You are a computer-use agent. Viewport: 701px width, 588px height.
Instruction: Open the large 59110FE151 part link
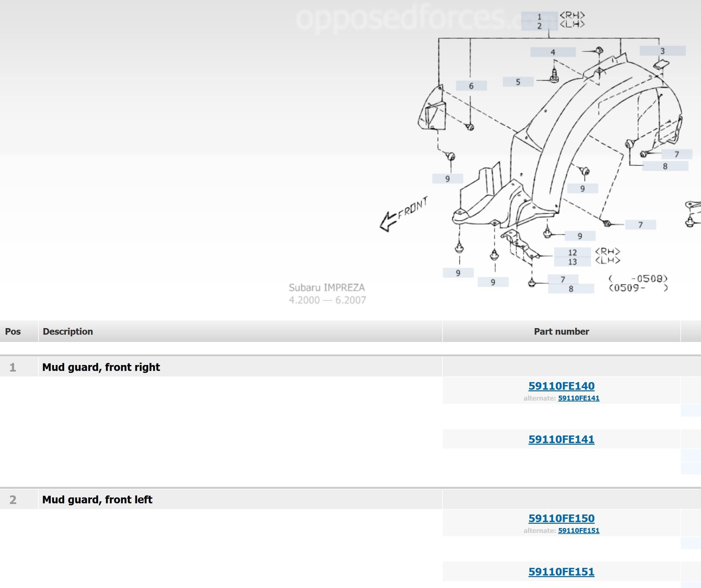coord(561,572)
